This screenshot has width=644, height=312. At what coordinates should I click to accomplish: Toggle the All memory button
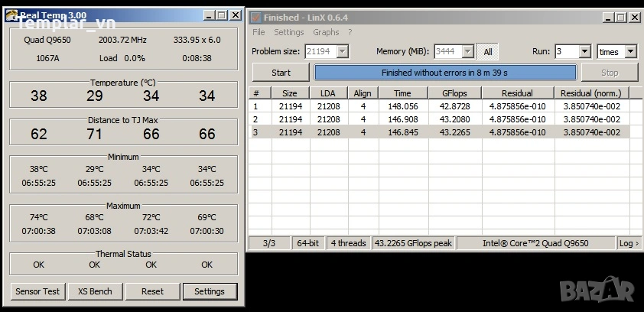(487, 52)
